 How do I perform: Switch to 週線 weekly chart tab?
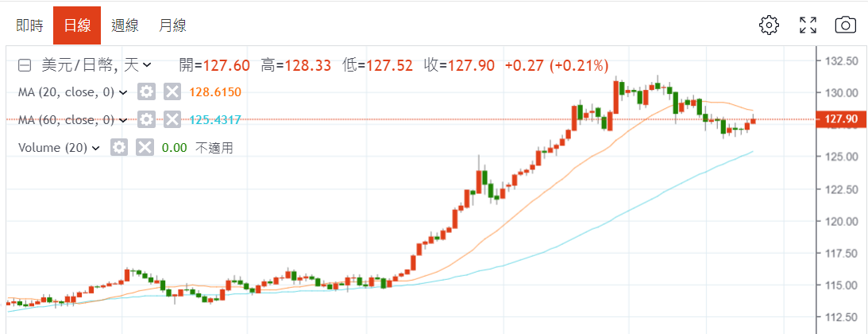pos(125,25)
